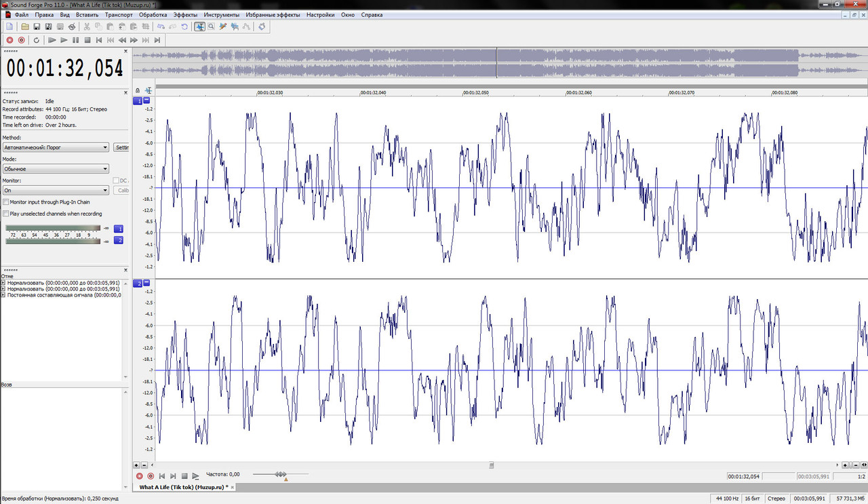Viewport: 868px width, 504px height.
Task: Toggle the Loop playback button
Action: [37, 40]
